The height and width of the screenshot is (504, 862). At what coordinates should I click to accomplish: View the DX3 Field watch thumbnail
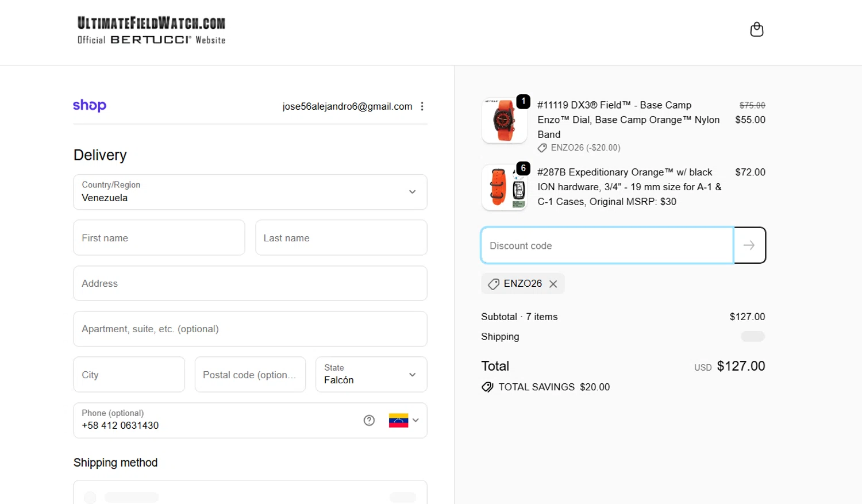(x=505, y=120)
